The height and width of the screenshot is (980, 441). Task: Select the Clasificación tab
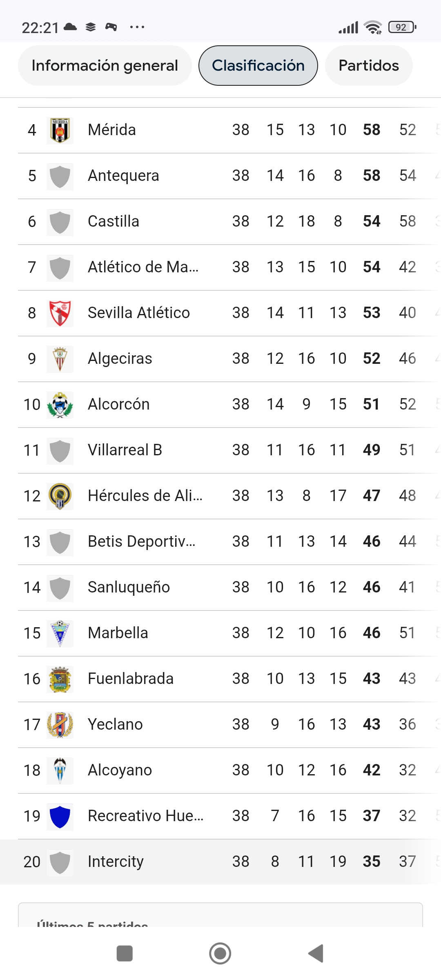coord(258,65)
